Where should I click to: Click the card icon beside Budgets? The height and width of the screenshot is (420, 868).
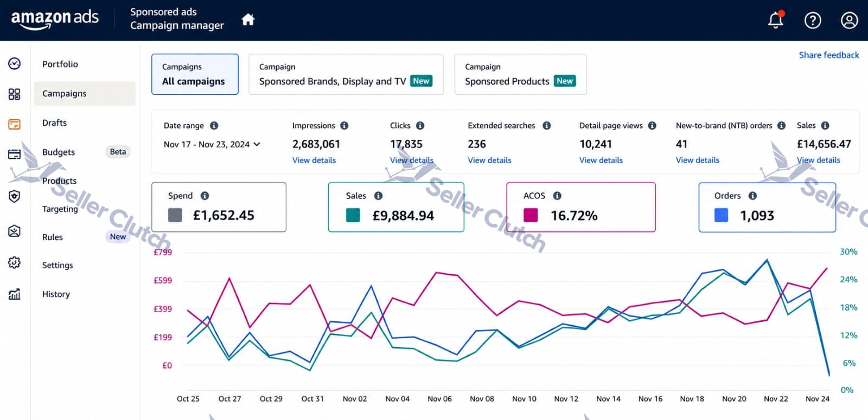tap(15, 154)
